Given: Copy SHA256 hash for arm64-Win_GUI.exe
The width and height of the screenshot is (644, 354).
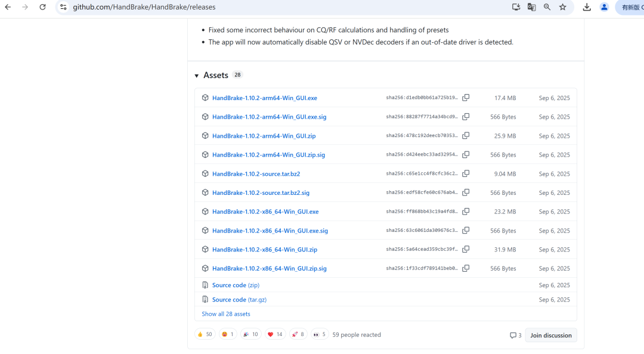Looking at the screenshot, I should pos(466,98).
